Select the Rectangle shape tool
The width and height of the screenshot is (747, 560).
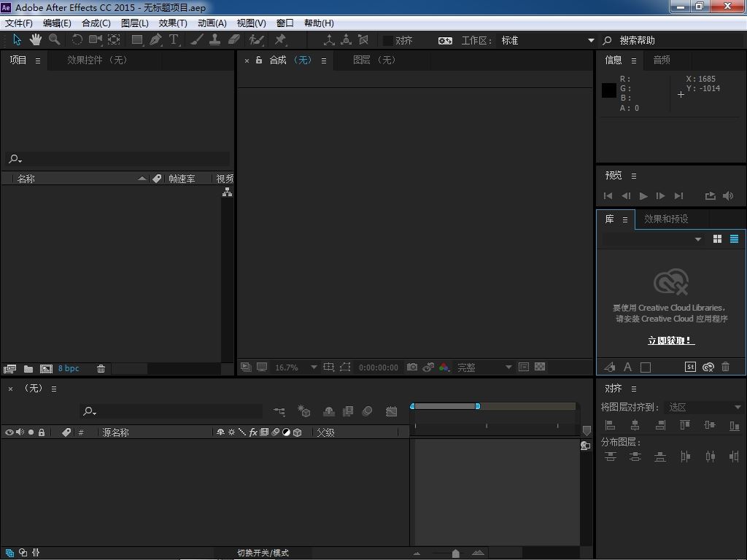(x=137, y=39)
